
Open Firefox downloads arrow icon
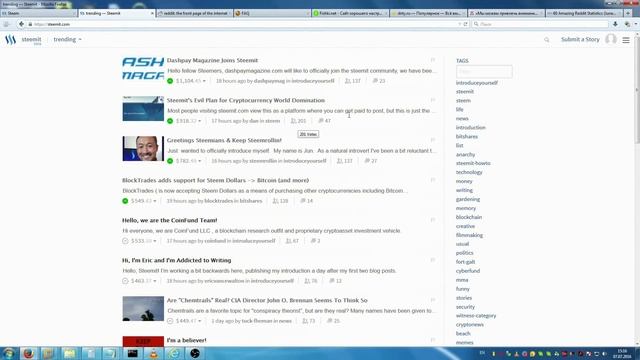(615, 24)
